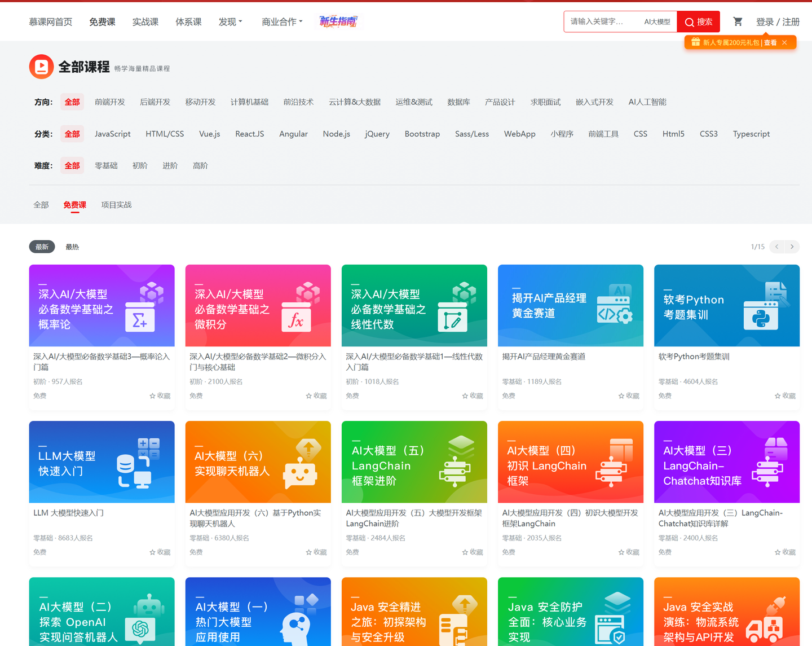Filter category by Vue.js

tap(210, 134)
